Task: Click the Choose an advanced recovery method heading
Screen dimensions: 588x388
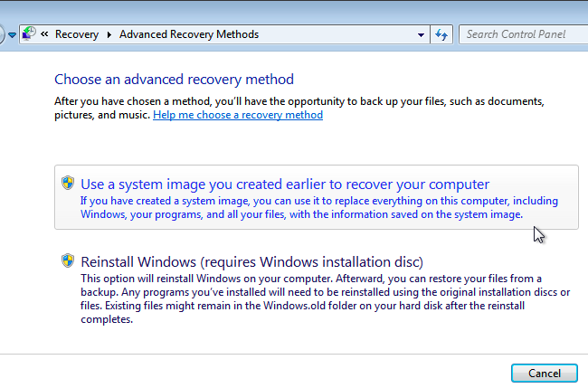Action: (x=174, y=80)
